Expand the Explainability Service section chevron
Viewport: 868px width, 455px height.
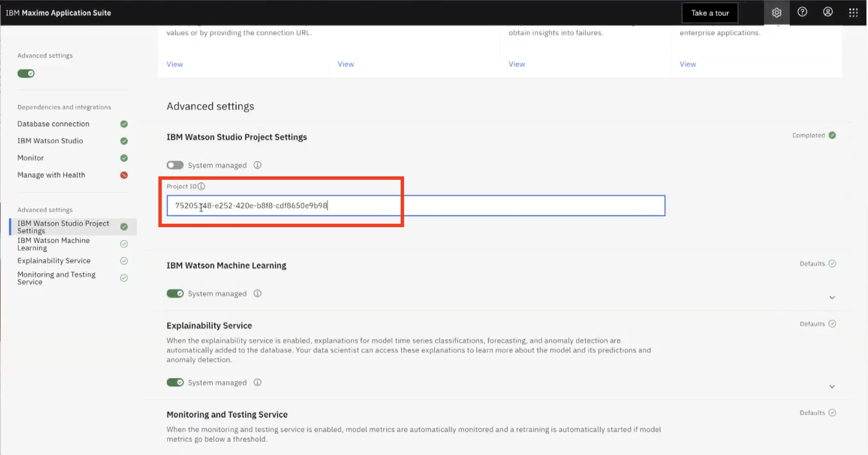pyautogui.click(x=832, y=386)
